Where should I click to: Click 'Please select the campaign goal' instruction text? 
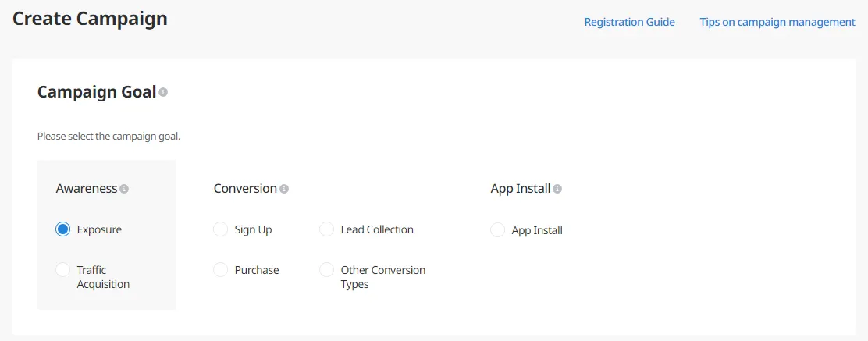[x=108, y=137]
